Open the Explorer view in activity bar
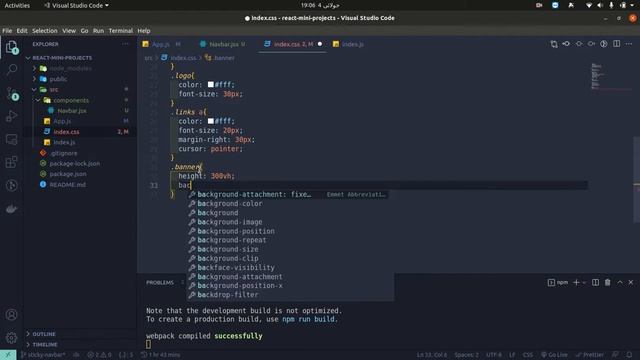 12,47
